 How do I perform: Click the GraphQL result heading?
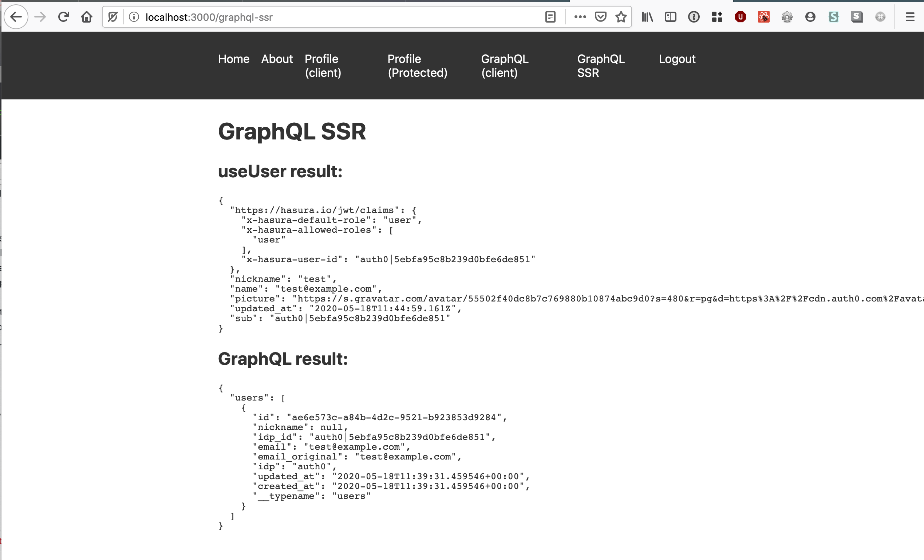click(283, 359)
